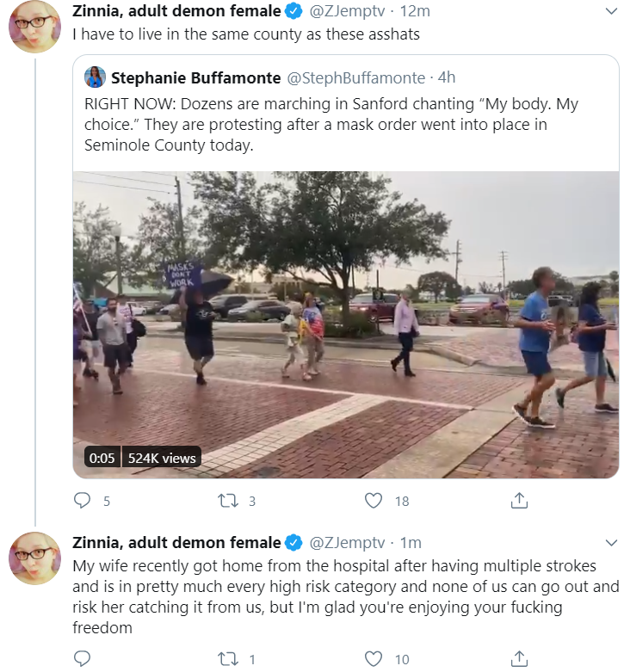This screenshot has height=672, width=624.
Task: Retweet the first tweet showing 3 retweets
Action: point(228,500)
